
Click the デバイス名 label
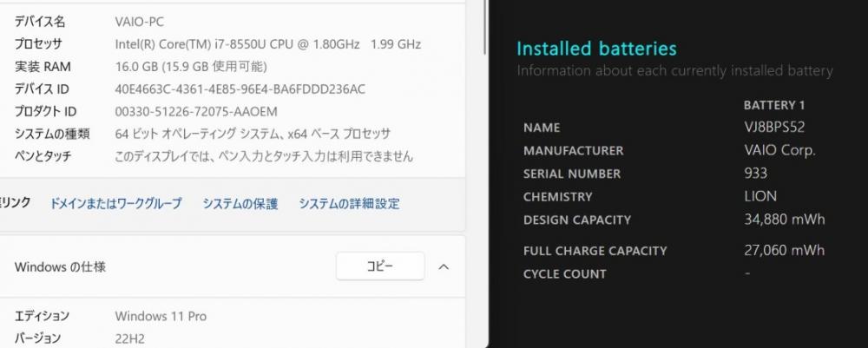click(x=40, y=23)
